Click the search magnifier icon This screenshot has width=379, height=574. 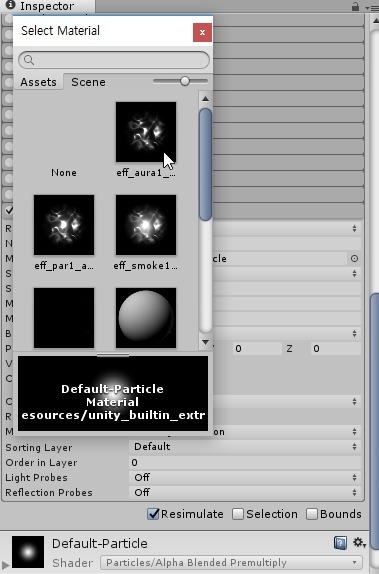(29, 60)
